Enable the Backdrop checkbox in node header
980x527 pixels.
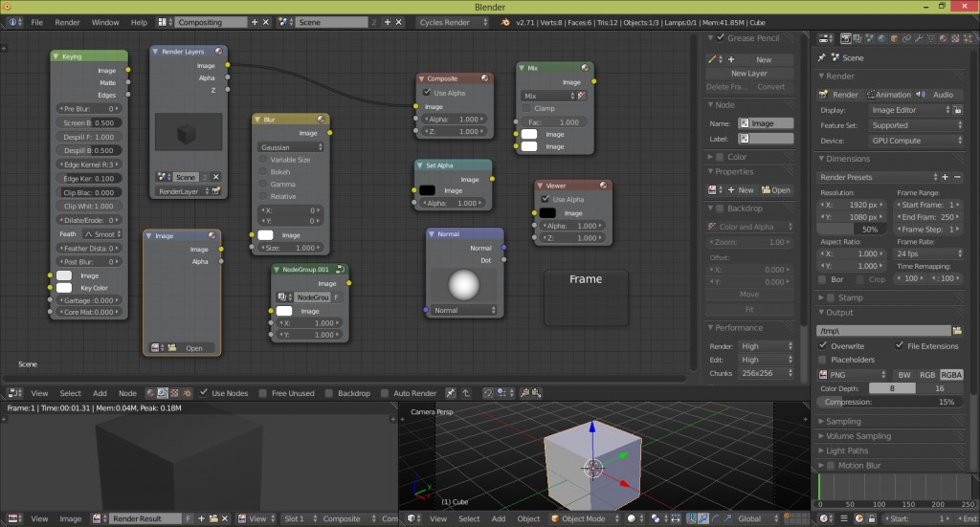pyautogui.click(x=330, y=393)
